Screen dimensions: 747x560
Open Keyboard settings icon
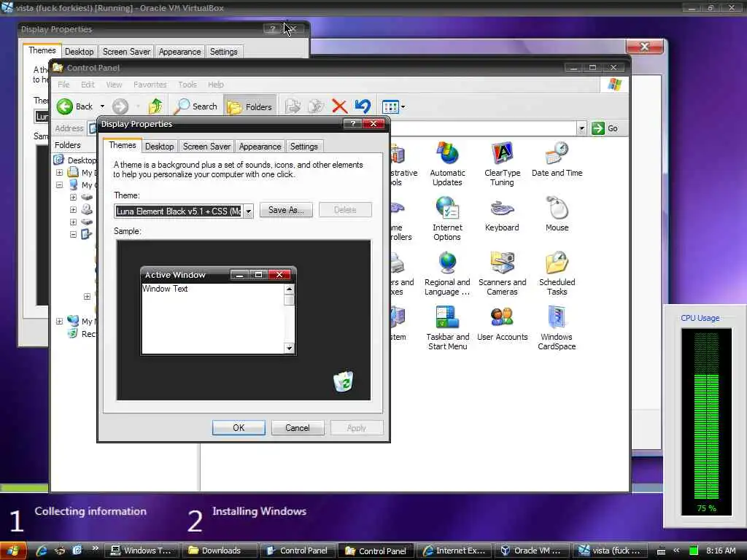[502, 214]
